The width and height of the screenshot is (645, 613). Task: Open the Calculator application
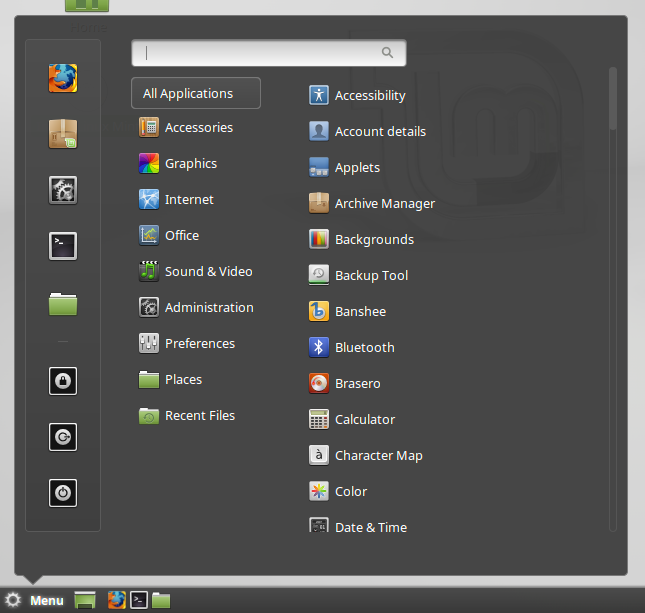point(352,419)
